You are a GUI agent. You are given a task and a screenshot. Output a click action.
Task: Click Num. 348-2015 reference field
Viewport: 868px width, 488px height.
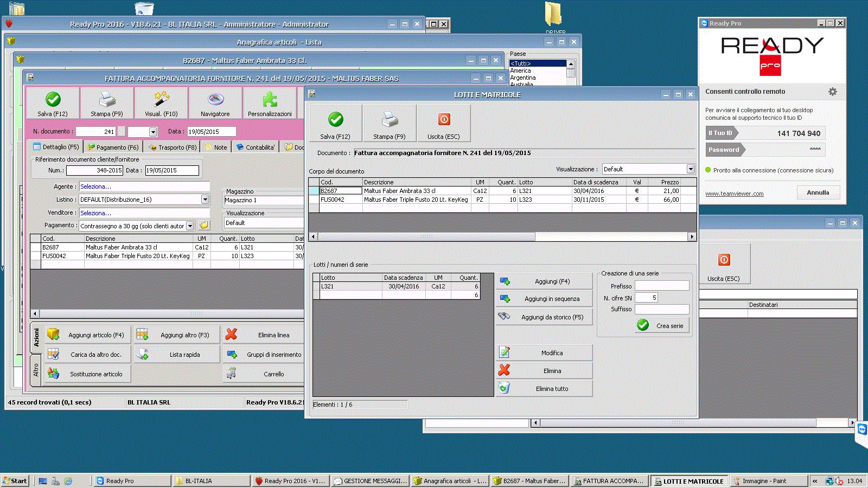click(x=95, y=170)
